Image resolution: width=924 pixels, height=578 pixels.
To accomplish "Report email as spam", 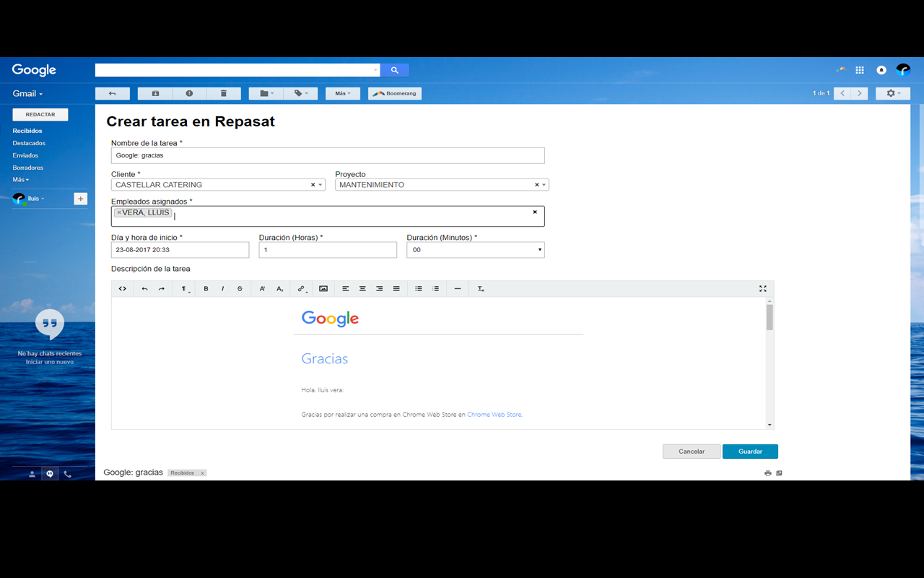I will tap(189, 93).
